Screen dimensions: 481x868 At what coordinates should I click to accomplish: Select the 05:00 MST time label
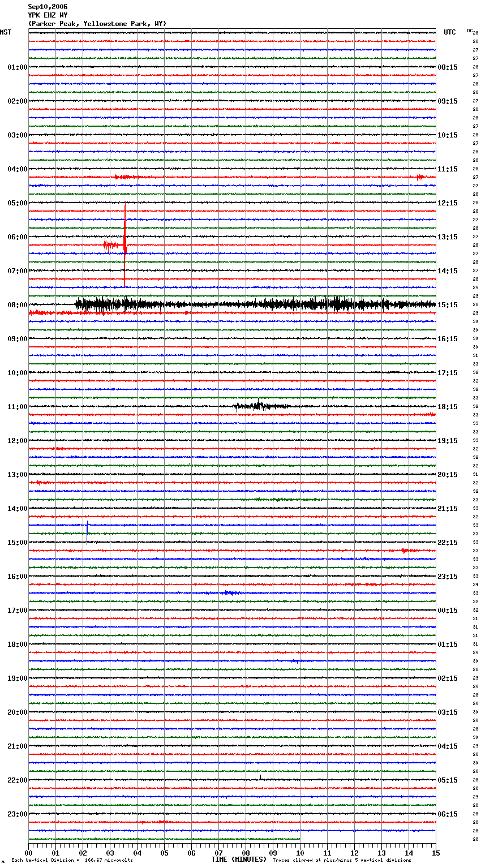(17, 203)
